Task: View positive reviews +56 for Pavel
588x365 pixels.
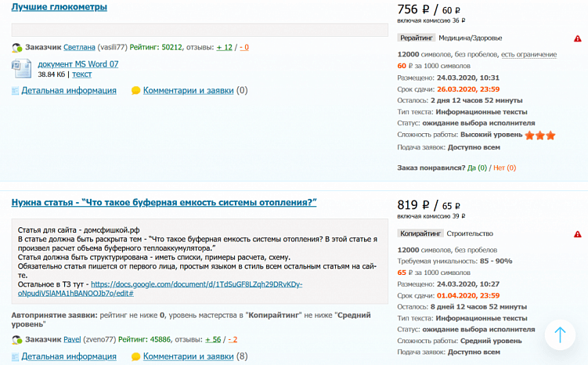Action: (x=213, y=339)
